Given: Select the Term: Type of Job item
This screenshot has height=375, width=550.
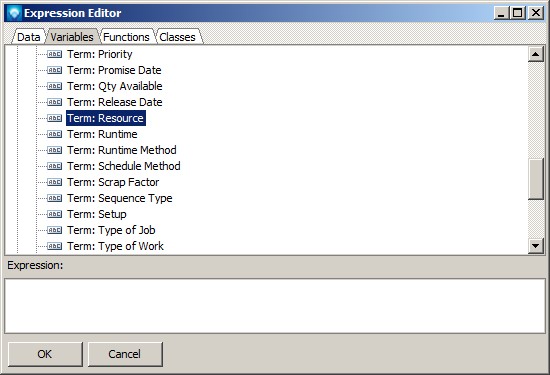Looking at the screenshot, I should click(111, 230).
